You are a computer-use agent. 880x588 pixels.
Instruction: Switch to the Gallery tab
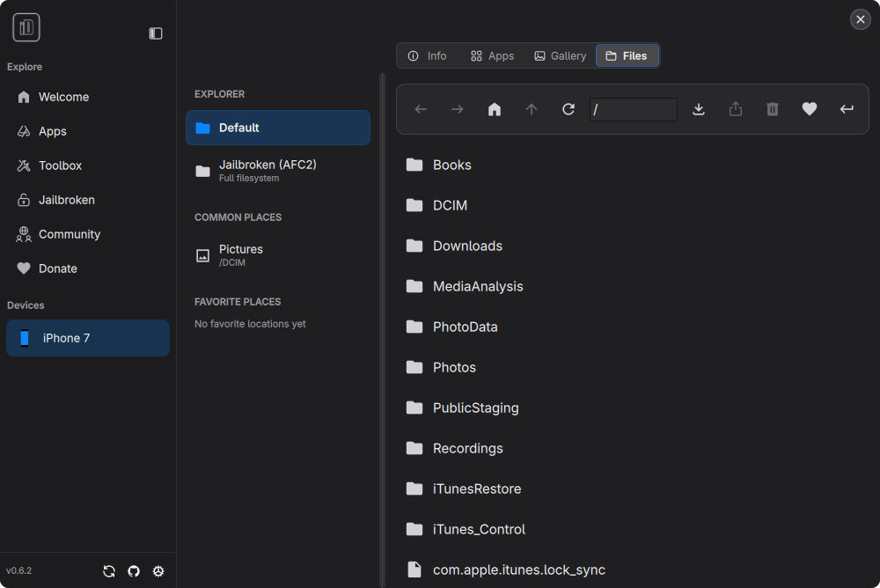560,56
